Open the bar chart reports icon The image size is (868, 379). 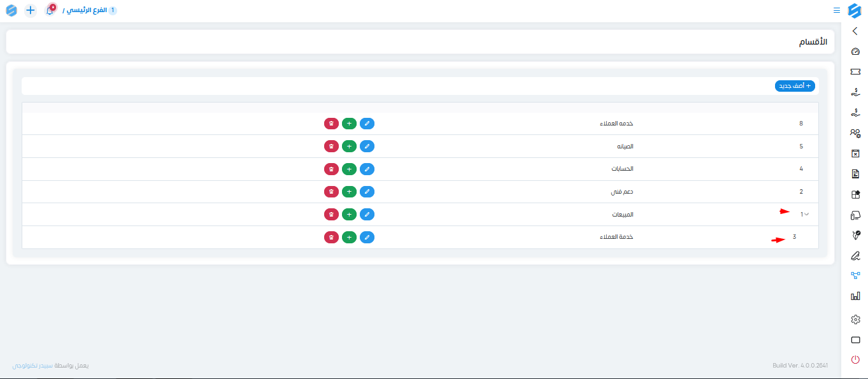pyautogui.click(x=855, y=296)
